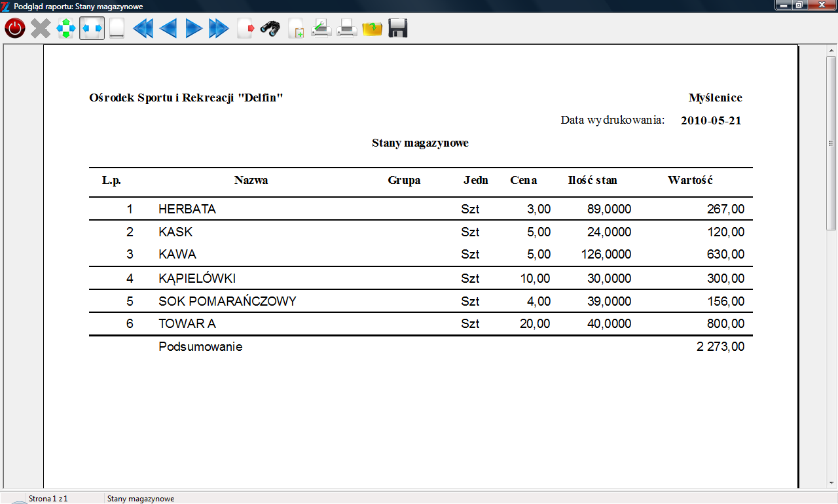This screenshot has height=504, width=838.
Task: Click the KAWA product name
Action: click(177, 255)
